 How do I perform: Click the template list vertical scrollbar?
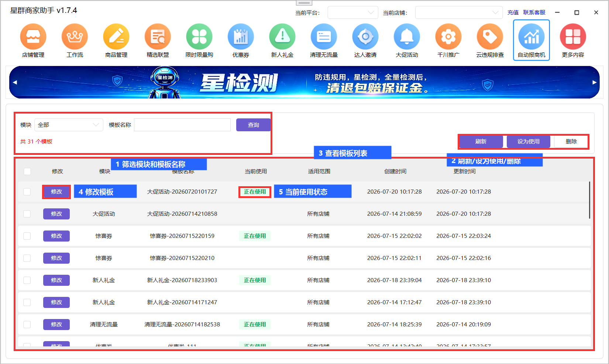(x=589, y=200)
